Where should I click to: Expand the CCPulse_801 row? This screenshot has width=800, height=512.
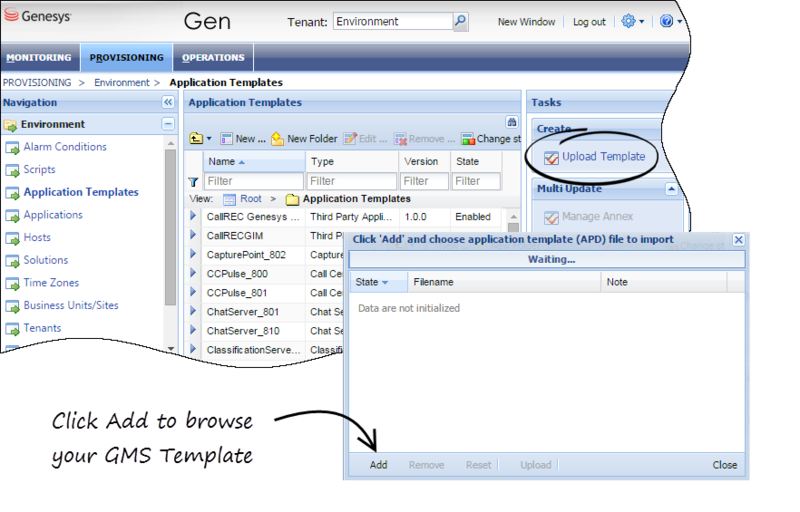click(193, 292)
